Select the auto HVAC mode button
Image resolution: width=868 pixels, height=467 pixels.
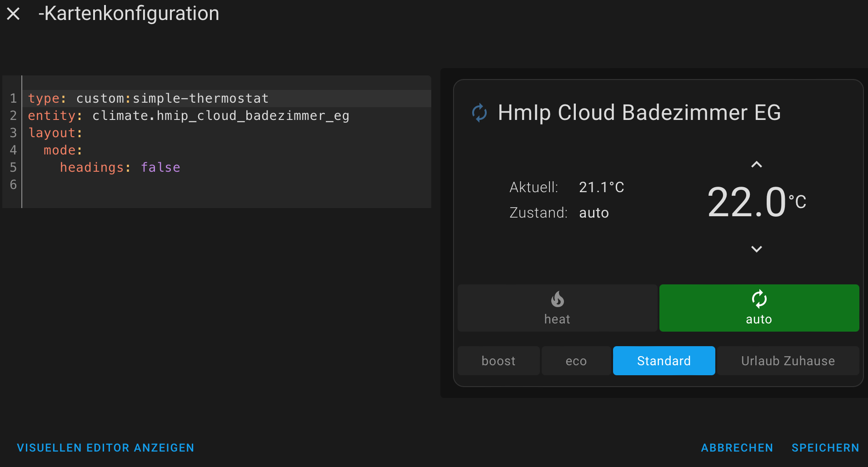point(759,308)
